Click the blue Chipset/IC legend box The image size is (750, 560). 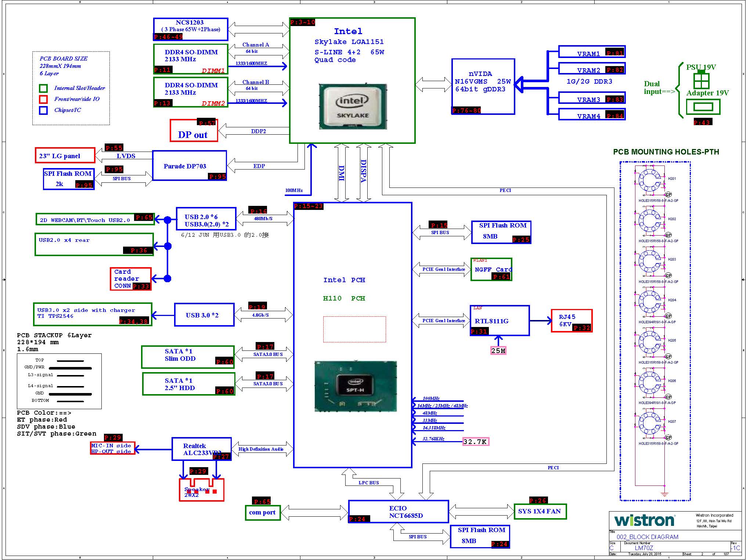click(43, 110)
